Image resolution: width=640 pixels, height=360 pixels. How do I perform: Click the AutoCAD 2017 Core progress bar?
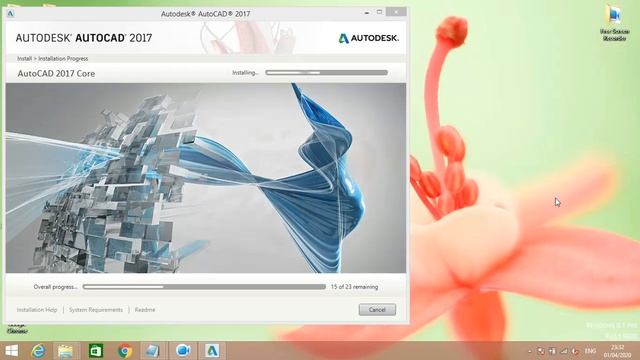click(327, 73)
